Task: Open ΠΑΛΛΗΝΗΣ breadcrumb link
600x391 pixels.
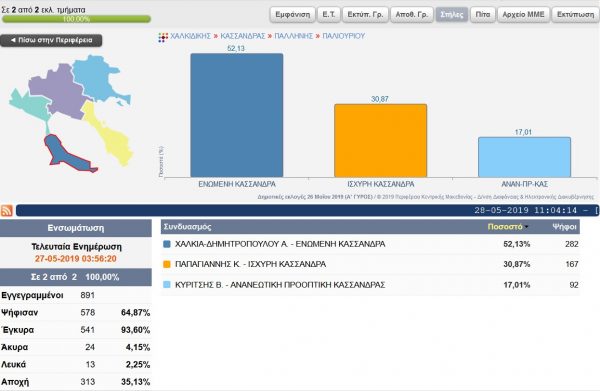Action: [x=293, y=36]
